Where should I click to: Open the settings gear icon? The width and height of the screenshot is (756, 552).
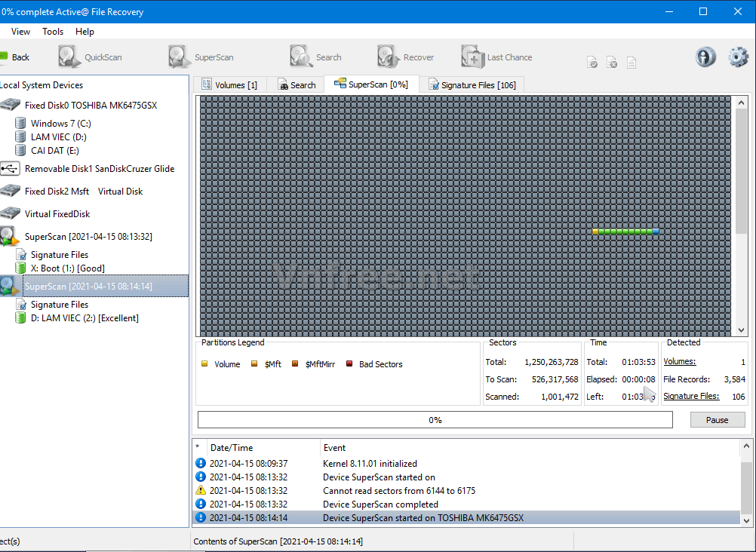click(737, 57)
